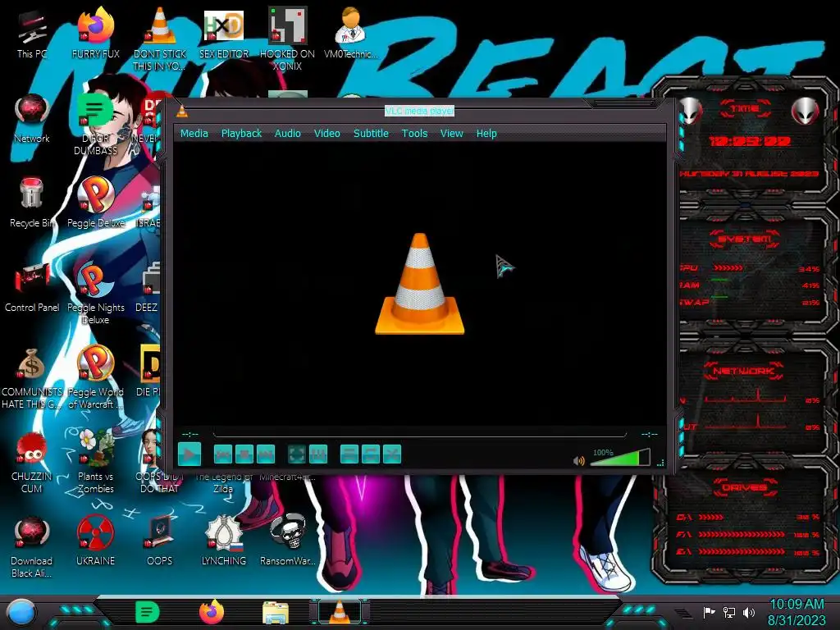Select the Network desktop icon
The height and width of the screenshot is (630, 840).
[x=32, y=118]
